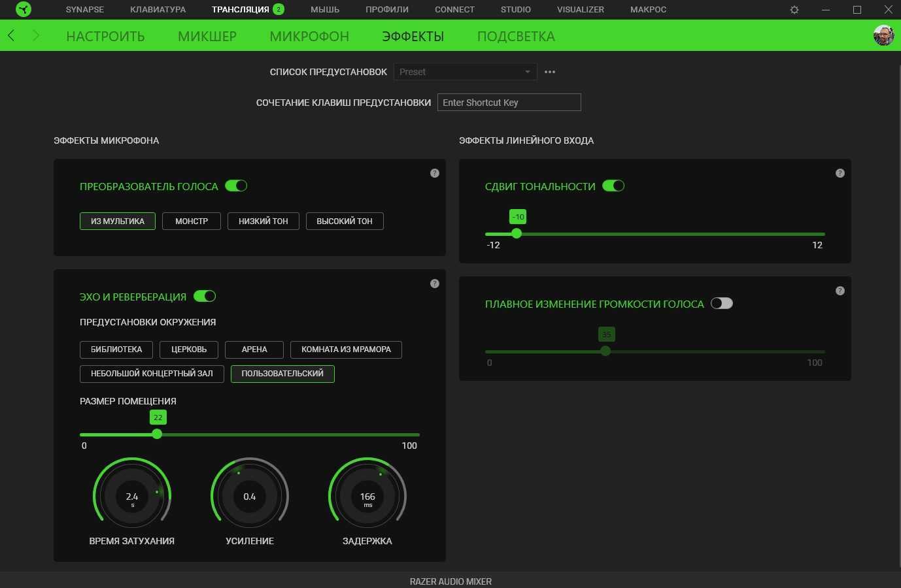Open help icon for Сдвиг тональности panel

pos(840,173)
